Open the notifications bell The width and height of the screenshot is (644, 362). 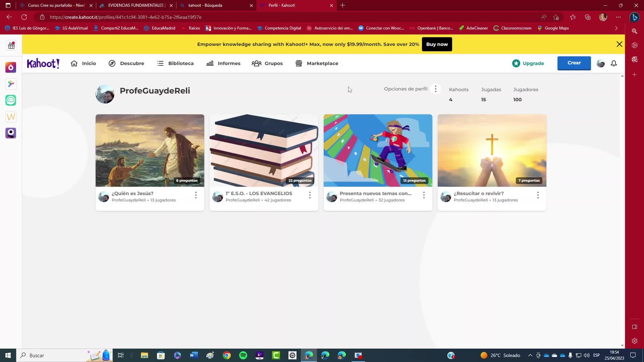pos(613,63)
